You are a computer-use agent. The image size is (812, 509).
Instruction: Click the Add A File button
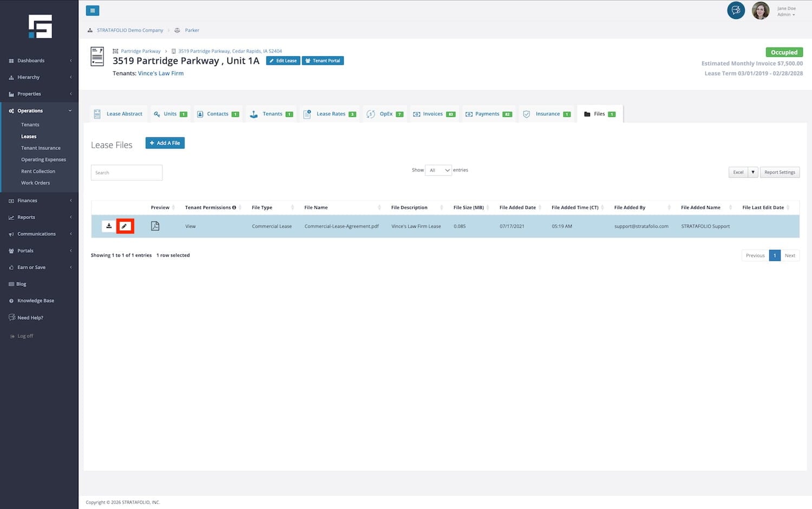point(165,143)
